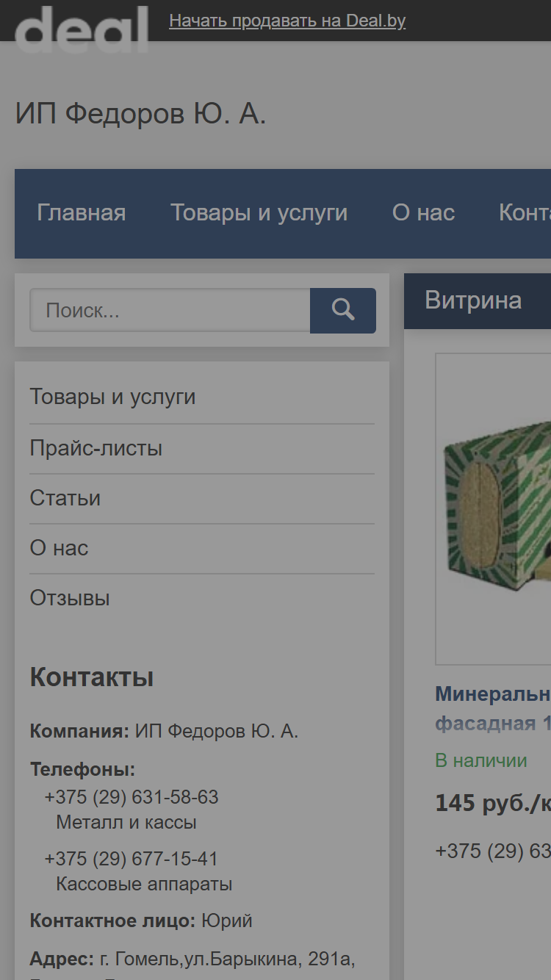Open 'О нас' in the navigation bar
The image size is (551, 980).
pos(424,213)
